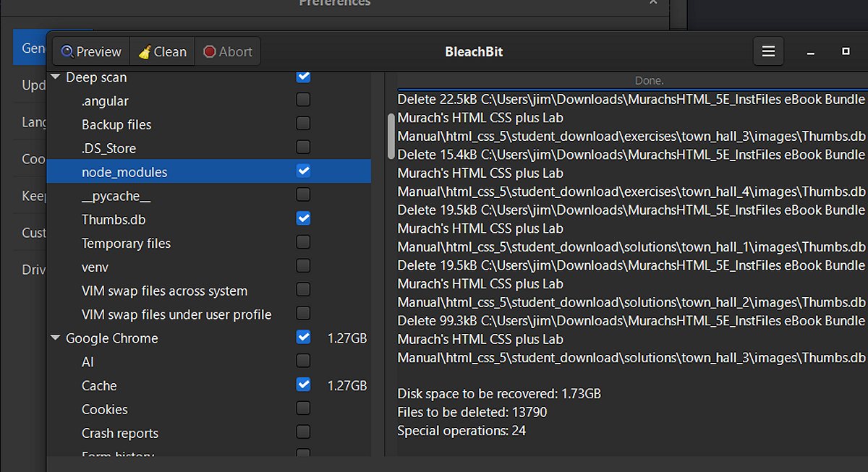Click the red Abort button

(x=228, y=51)
